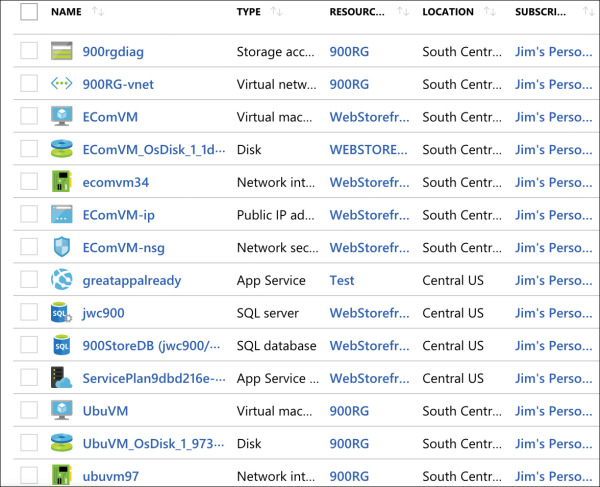Image resolution: width=600 pixels, height=487 pixels.
Task: Click the ecomvm34 network interface icon
Action: point(62,181)
